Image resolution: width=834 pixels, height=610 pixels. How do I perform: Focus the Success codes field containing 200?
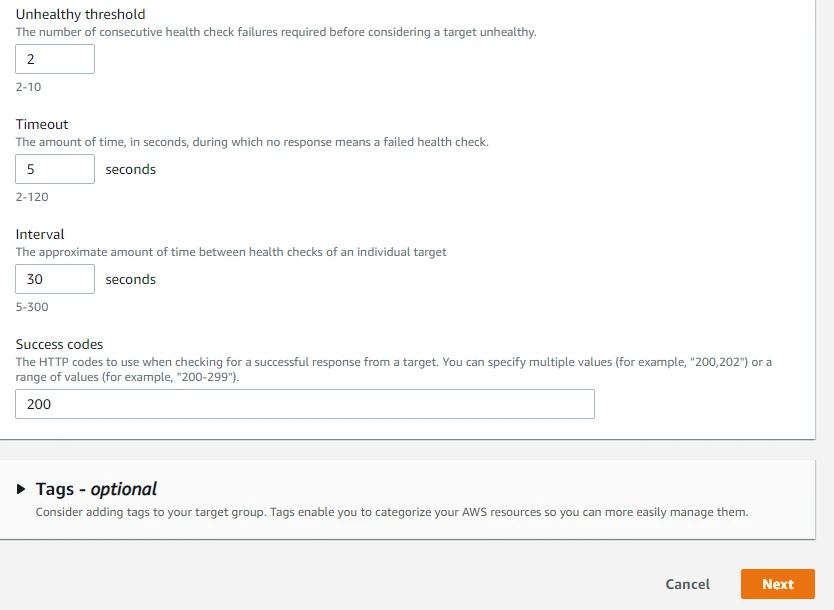click(x=304, y=403)
